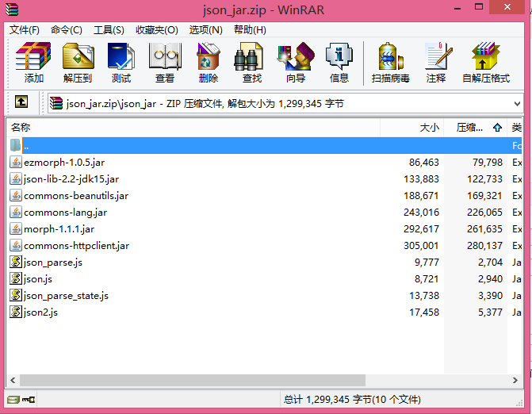
Task: Expand the address path dropdown arrow
Action: pyautogui.click(x=517, y=103)
